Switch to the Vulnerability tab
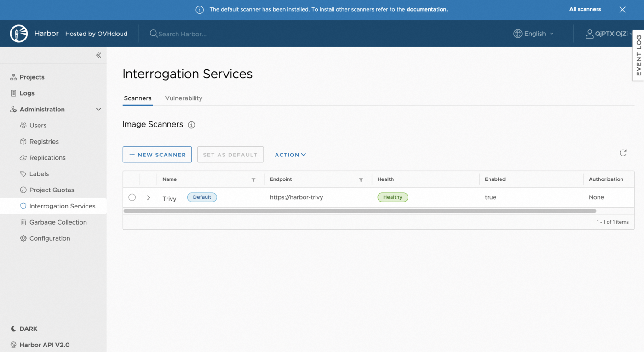This screenshot has width=644, height=352. pos(184,98)
